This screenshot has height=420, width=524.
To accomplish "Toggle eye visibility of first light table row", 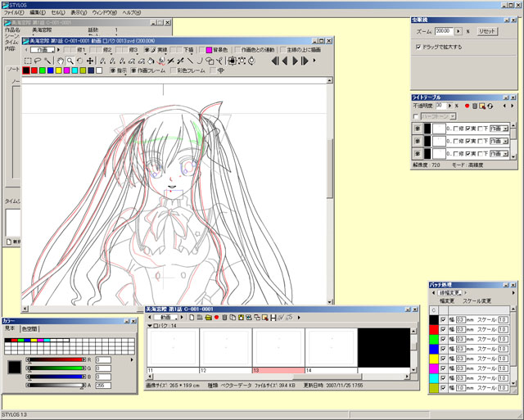I will 417,129.
